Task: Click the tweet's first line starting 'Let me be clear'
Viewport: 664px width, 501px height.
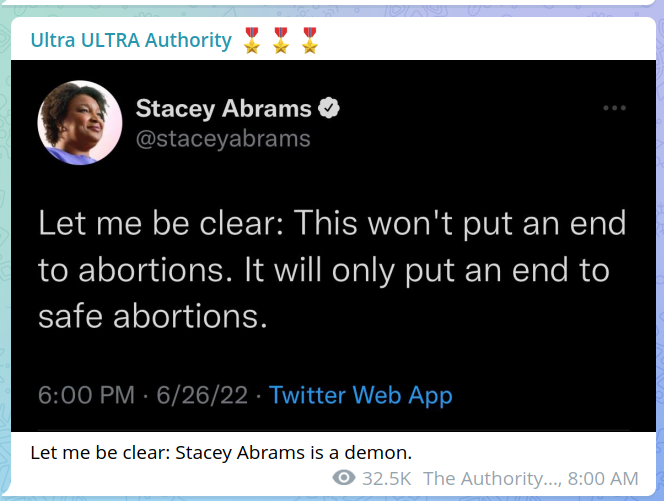Action: click(x=331, y=222)
